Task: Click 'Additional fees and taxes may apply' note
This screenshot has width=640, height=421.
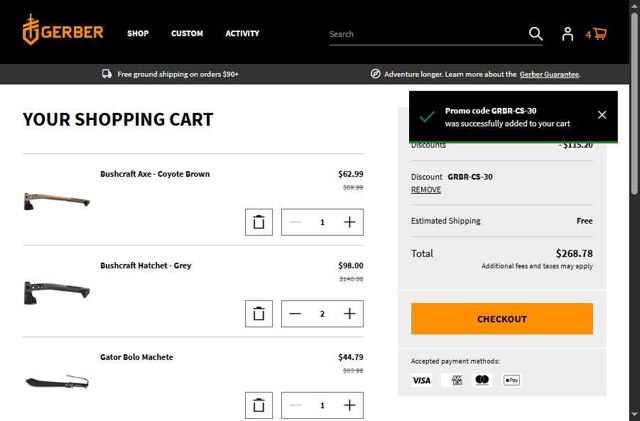Action: point(537,266)
